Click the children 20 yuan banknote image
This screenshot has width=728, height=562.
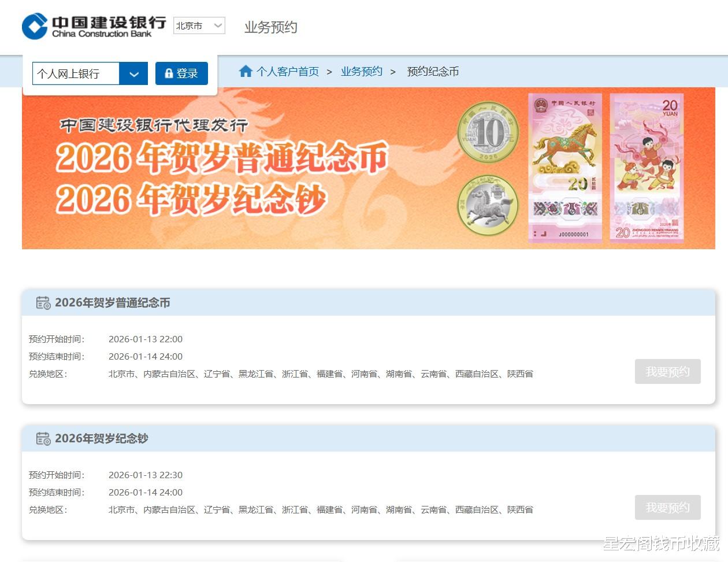click(x=647, y=168)
